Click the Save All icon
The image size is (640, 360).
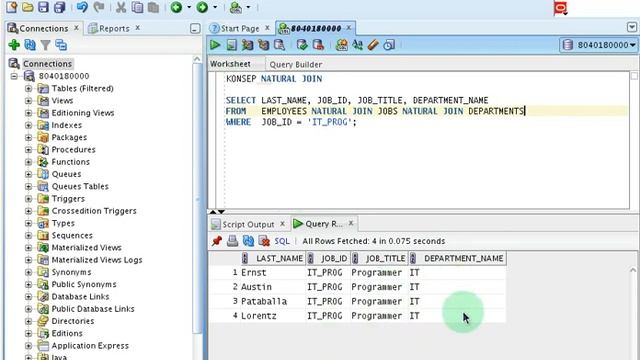tap(60, 7)
